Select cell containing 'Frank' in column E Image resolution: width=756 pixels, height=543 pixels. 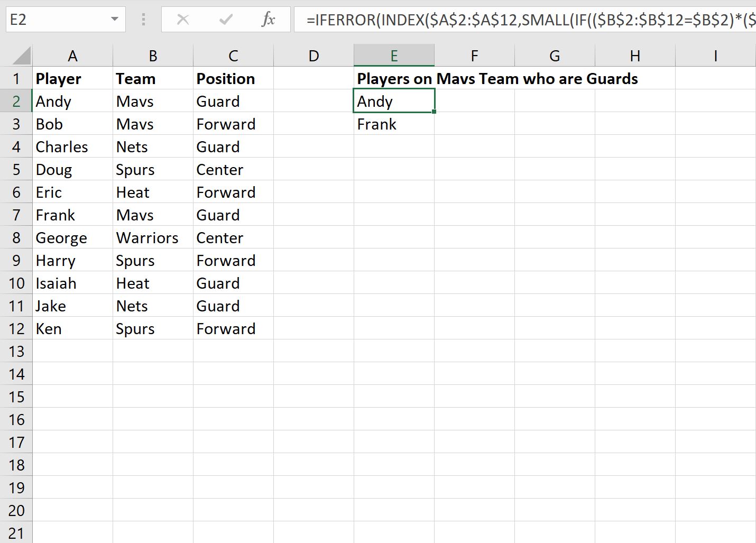coord(394,124)
